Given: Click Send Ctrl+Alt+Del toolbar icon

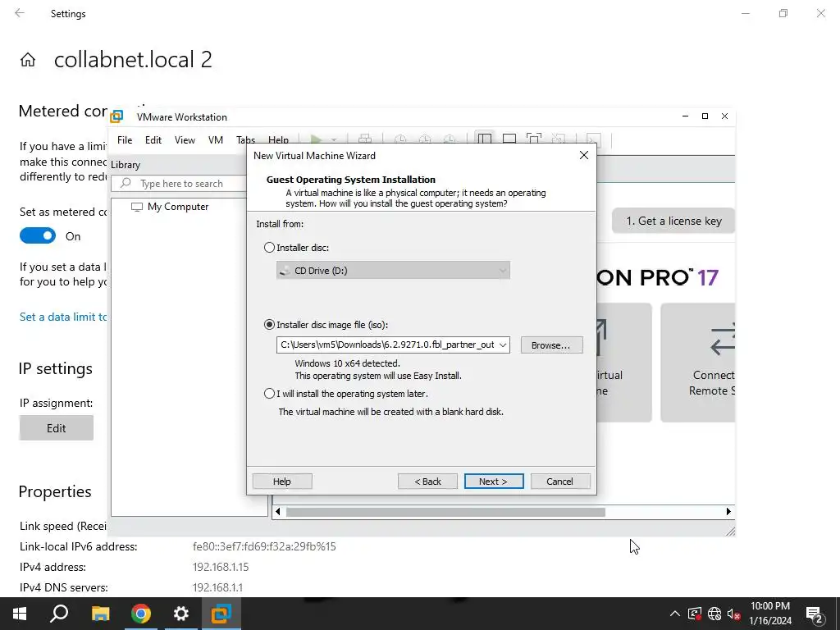Looking at the screenshot, I should click(x=365, y=139).
